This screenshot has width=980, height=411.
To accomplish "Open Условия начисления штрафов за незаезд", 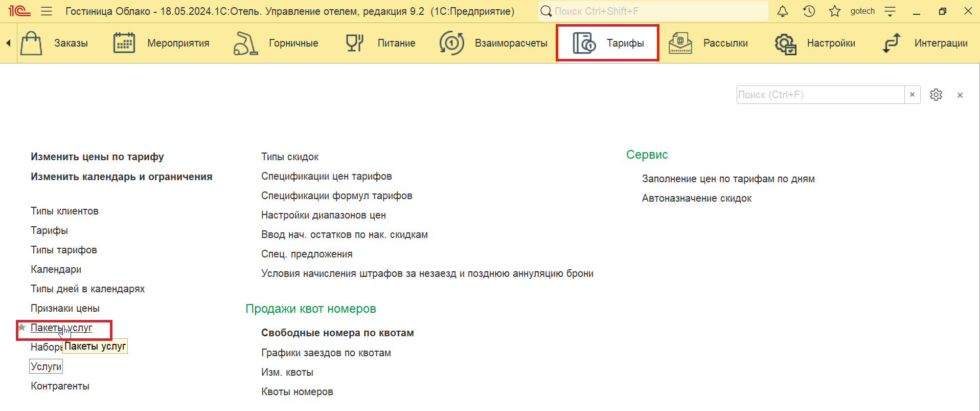I will pyautogui.click(x=427, y=273).
